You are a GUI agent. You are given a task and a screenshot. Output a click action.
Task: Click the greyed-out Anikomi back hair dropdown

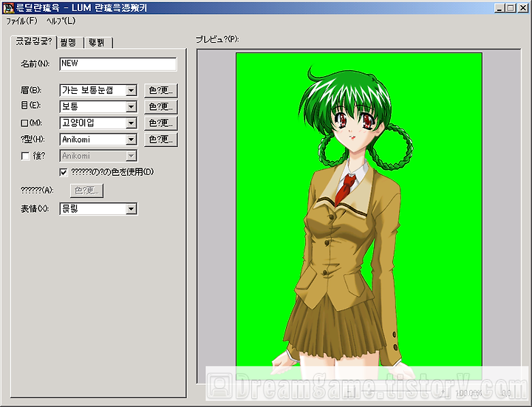(x=98, y=156)
